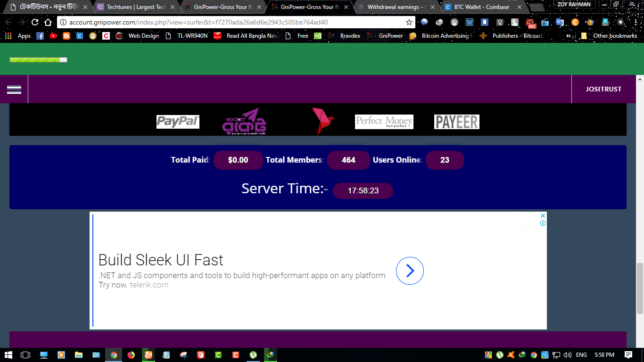Open the Blogger bookmark
Viewport: 644px width, 362px height.
66,36
